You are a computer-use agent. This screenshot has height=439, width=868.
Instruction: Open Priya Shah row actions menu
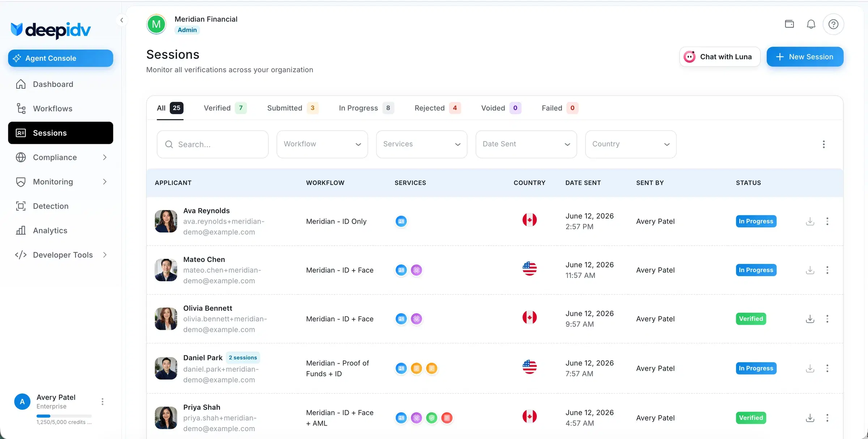click(x=827, y=418)
